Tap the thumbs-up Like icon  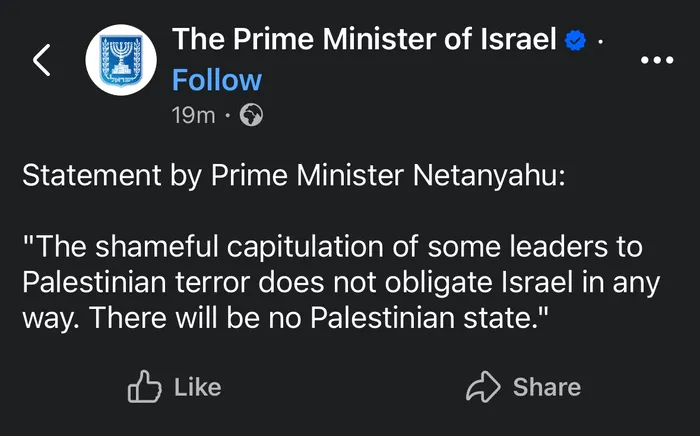(144, 387)
